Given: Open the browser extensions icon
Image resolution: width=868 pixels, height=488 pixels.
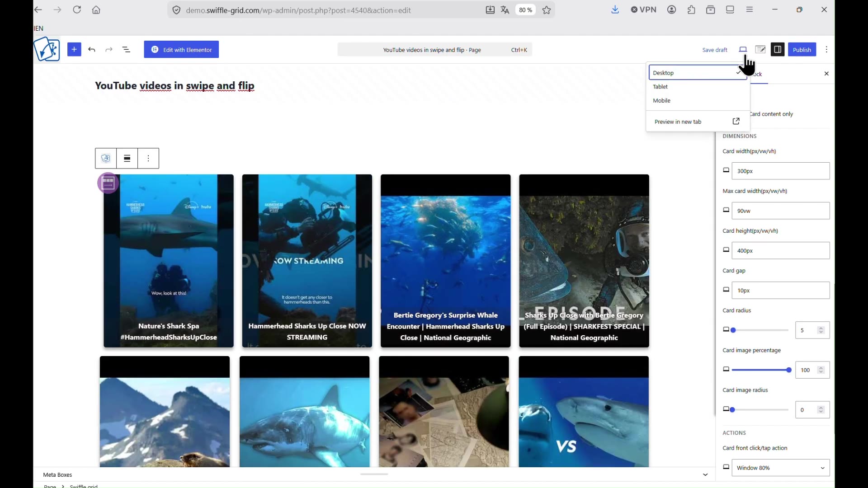Looking at the screenshot, I should [692, 10].
